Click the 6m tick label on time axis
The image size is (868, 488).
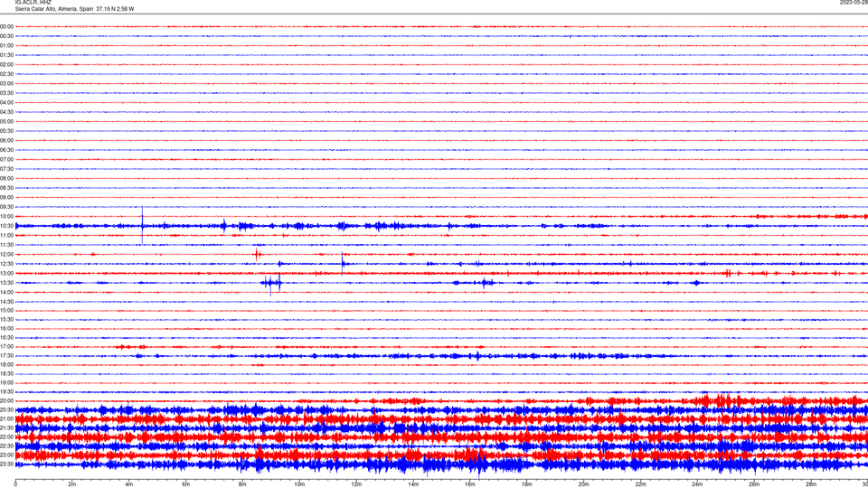185,484
